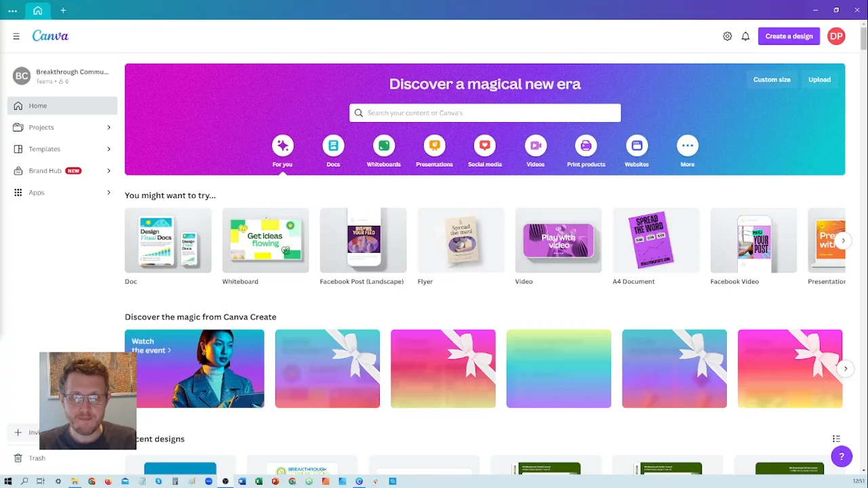Open the DP account avatar
This screenshot has width=868, height=488.
pyautogui.click(x=836, y=37)
